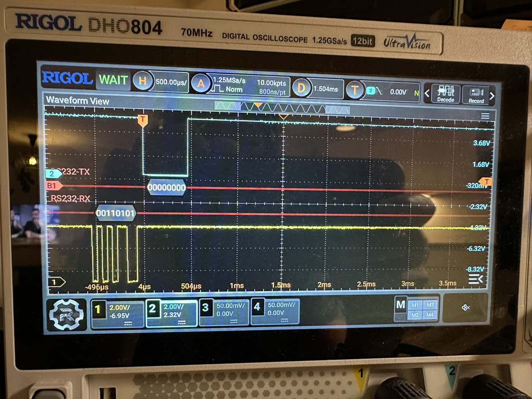Viewport: 532px width, 399px height.
Task: Select channel 2 ground marker
Action: click(x=54, y=174)
